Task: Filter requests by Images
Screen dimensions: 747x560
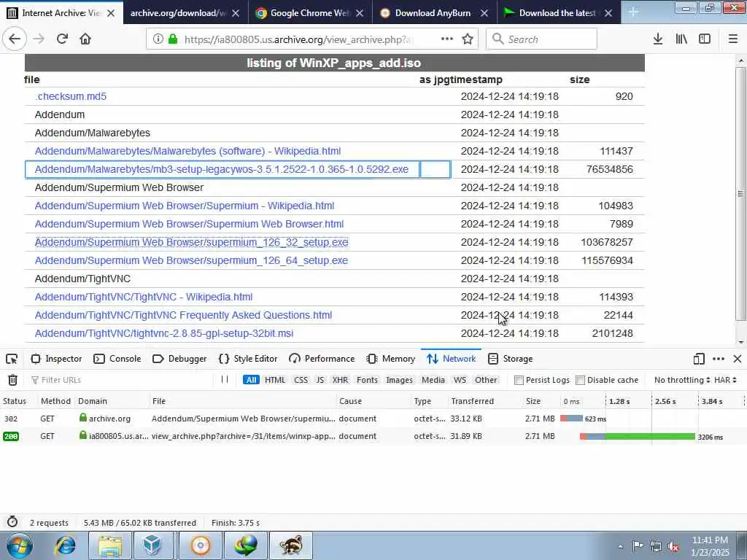Action: pos(399,380)
